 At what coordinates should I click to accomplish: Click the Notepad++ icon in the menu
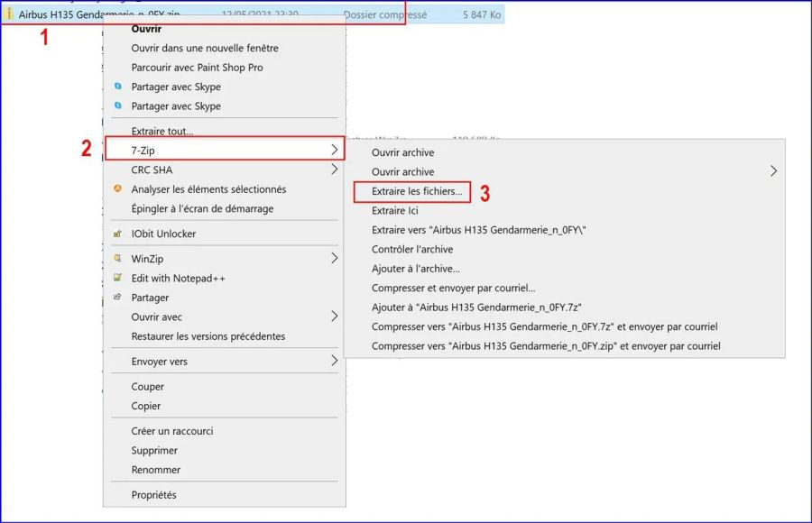[117, 278]
